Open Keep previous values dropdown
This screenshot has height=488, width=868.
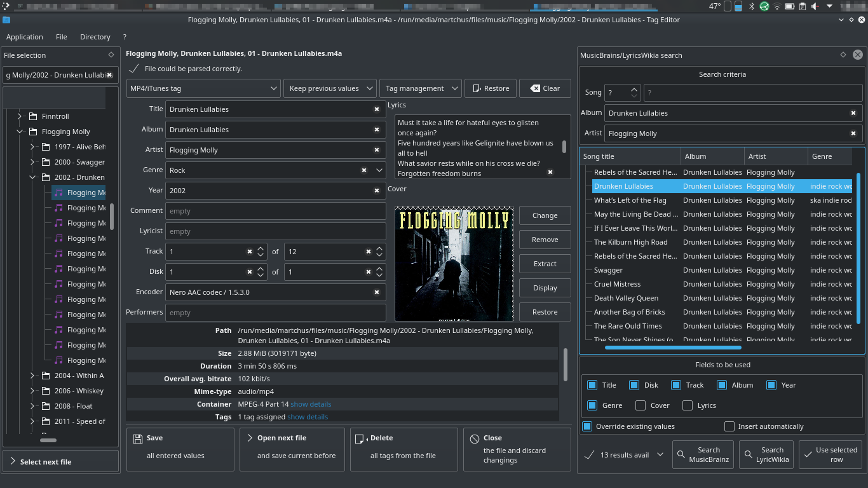click(330, 88)
